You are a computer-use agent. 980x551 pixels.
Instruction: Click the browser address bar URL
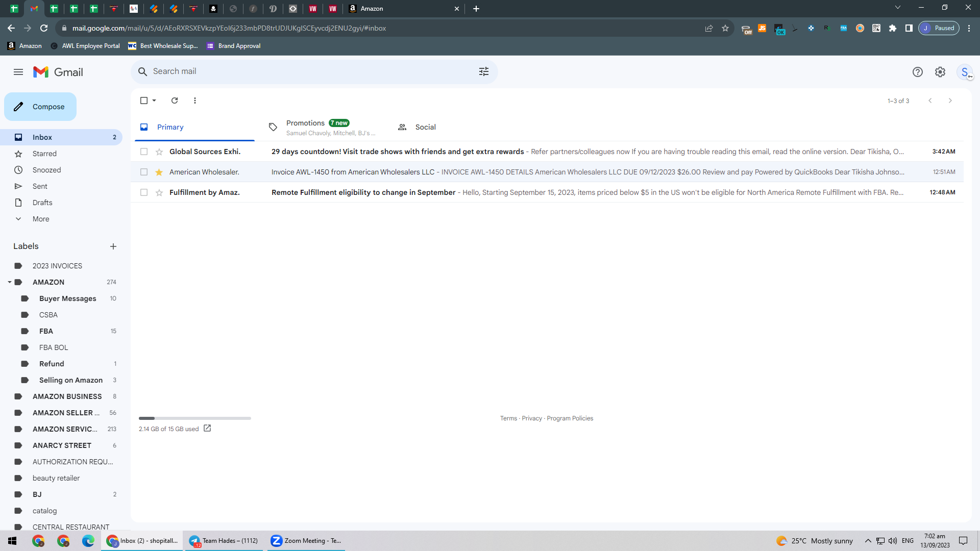click(x=229, y=28)
